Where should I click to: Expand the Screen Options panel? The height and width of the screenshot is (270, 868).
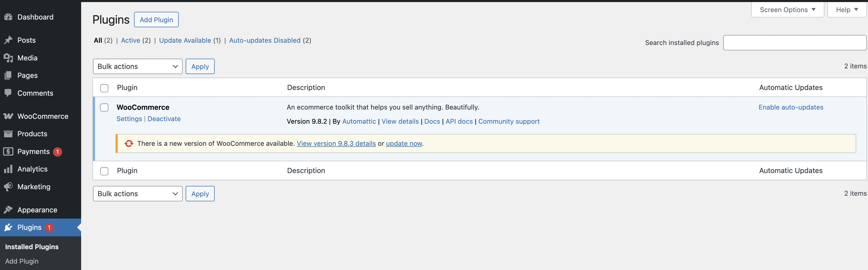pos(787,10)
